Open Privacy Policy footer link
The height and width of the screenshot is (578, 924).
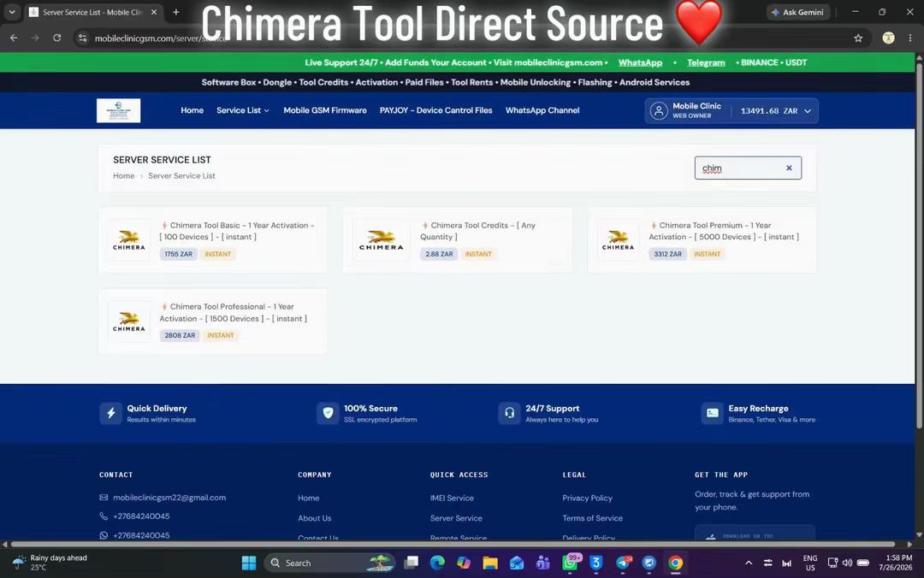(587, 498)
